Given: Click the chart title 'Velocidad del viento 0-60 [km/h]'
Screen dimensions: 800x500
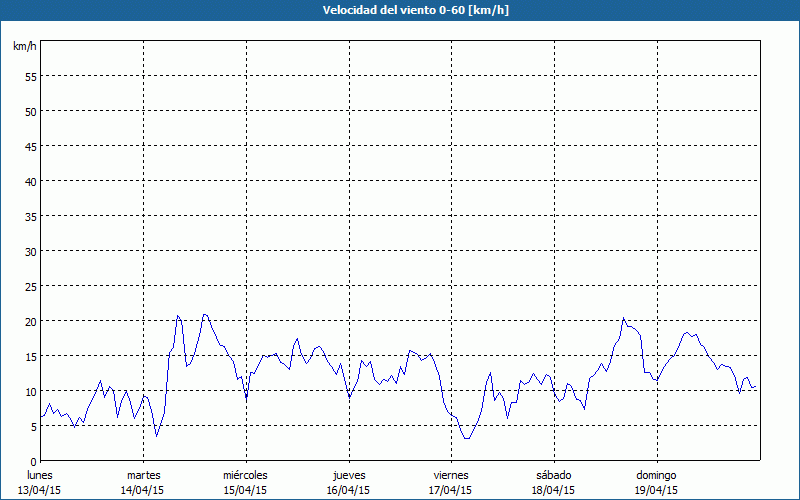Looking at the screenshot, I should 400,10.
